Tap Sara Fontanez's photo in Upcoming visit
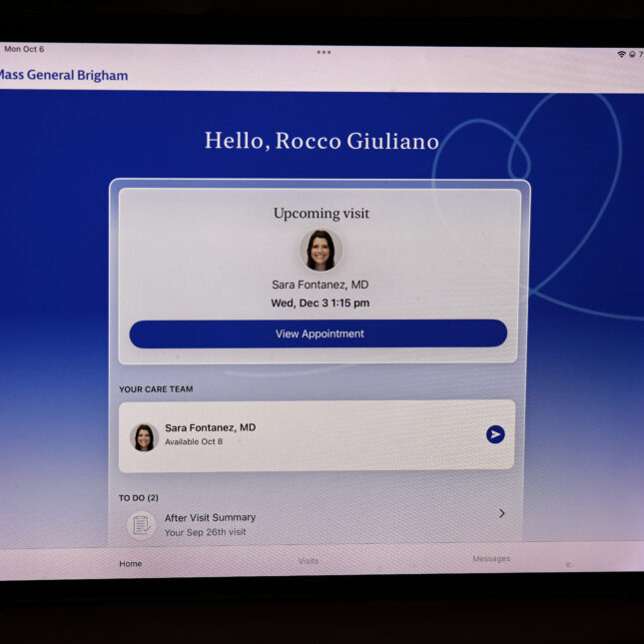The image size is (644, 644). (321, 251)
